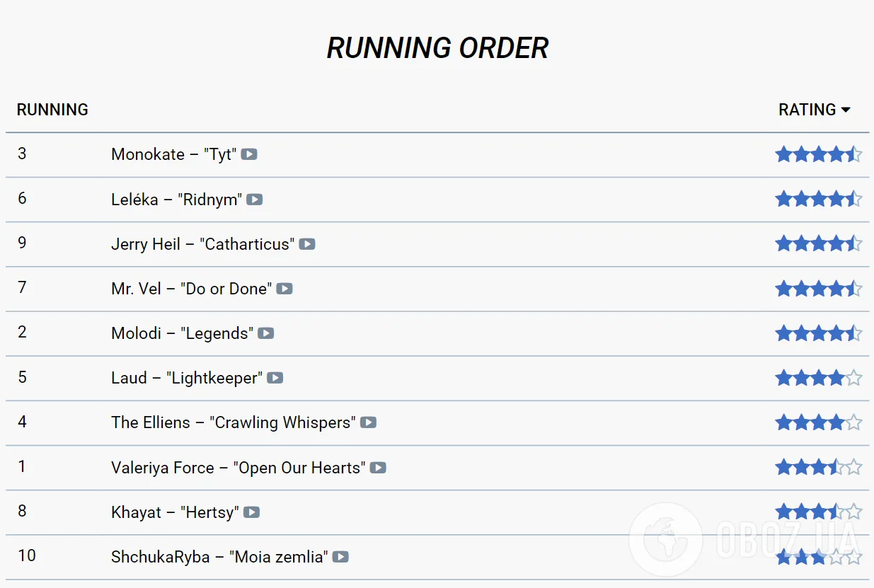
Task: Play Khayat "Hertsy" video
Action: [252, 512]
